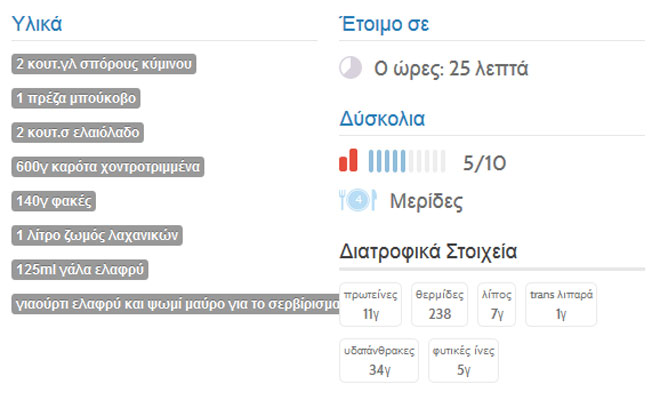This screenshot has width=660, height=416.
Task: Click the blue difficulty rating bar
Action: coord(406,160)
